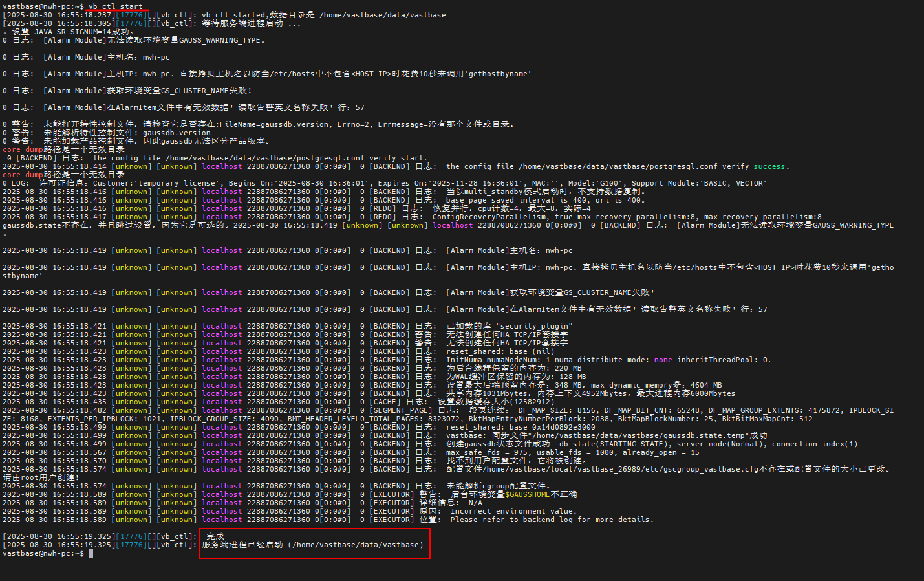
Task: Click the words "verify start"
Action: pyautogui.click(x=396, y=158)
